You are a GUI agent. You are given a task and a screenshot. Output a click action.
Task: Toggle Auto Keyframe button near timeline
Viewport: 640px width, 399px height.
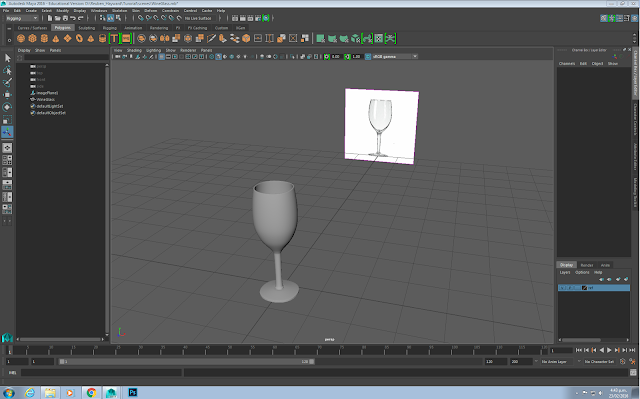point(622,361)
